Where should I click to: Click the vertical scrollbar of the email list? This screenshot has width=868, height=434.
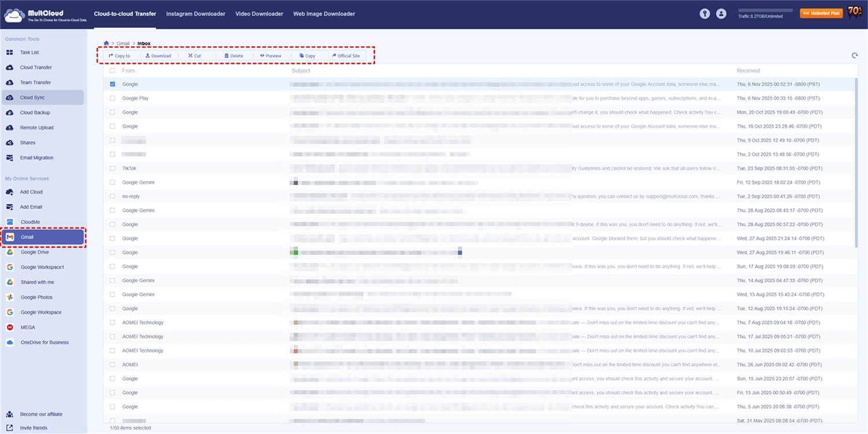pos(856,162)
